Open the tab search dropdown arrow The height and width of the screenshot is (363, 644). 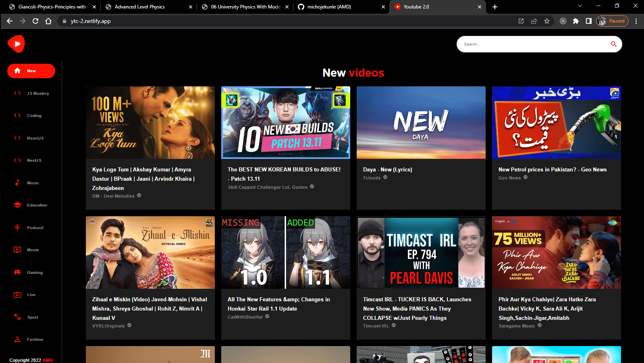click(x=580, y=6)
